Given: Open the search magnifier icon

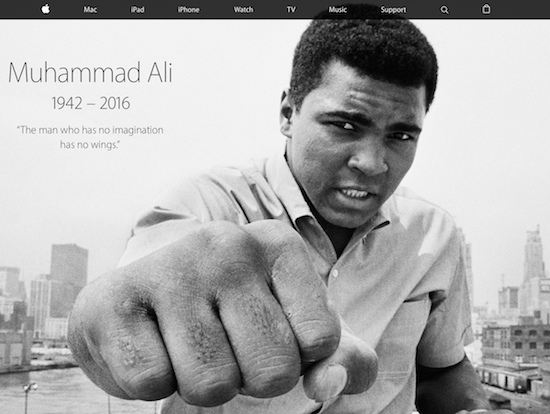Looking at the screenshot, I should (444, 10).
